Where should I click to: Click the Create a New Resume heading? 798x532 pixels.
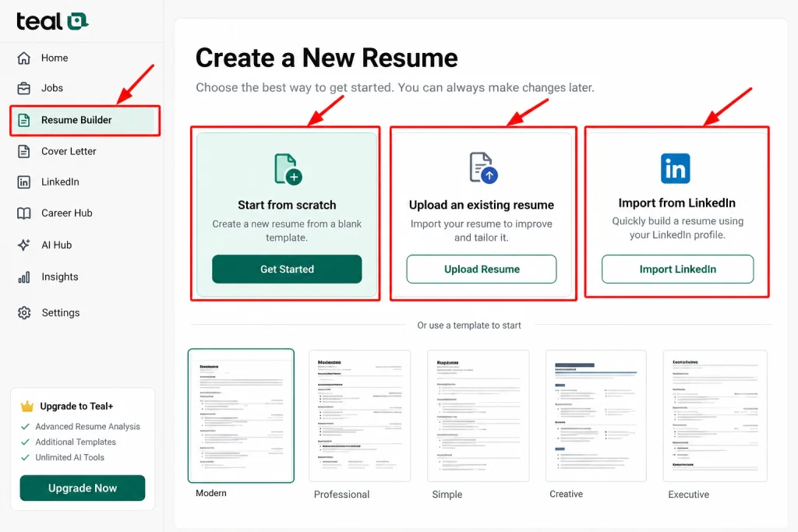[x=327, y=58]
